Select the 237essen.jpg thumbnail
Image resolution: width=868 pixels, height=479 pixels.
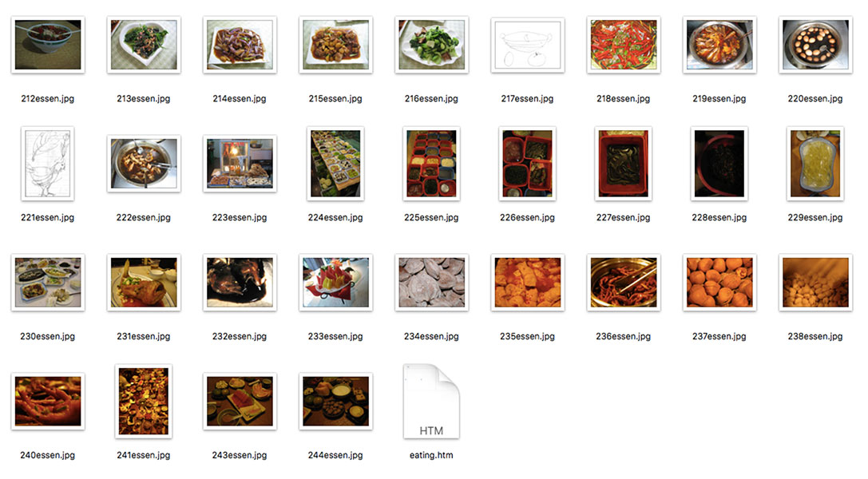(719, 283)
